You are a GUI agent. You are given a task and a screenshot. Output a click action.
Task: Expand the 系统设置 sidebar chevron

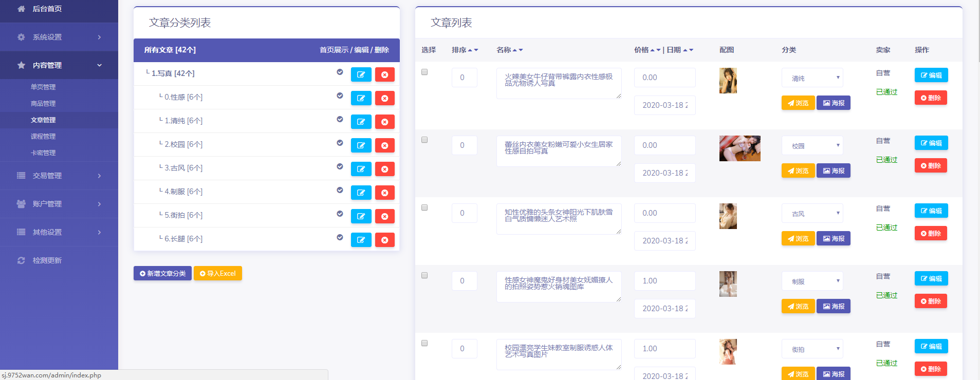point(100,37)
